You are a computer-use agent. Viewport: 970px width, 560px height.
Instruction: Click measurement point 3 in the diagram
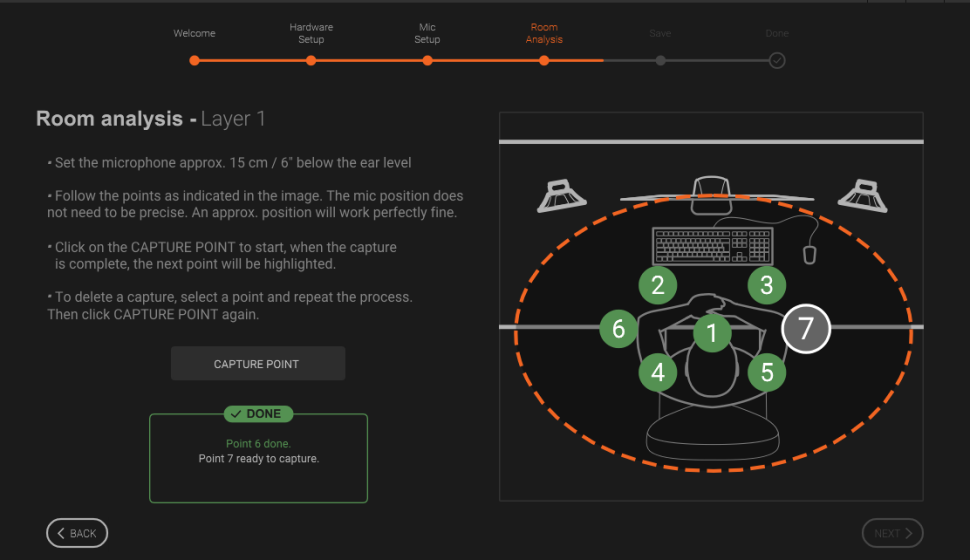[x=766, y=285]
